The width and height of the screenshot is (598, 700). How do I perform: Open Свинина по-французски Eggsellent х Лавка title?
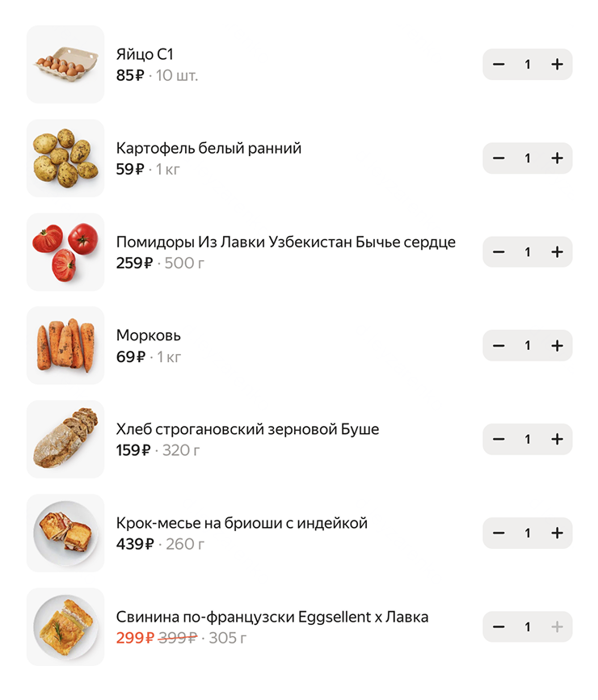(x=272, y=617)
